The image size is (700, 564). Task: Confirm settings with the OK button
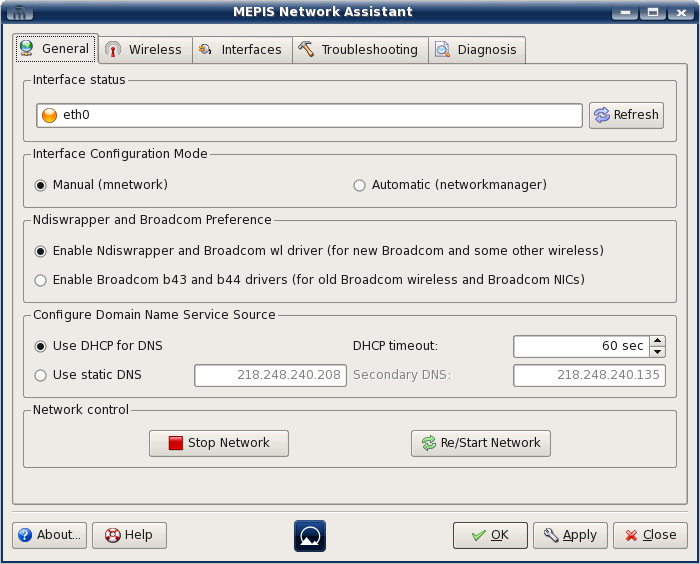pos(490,535)
